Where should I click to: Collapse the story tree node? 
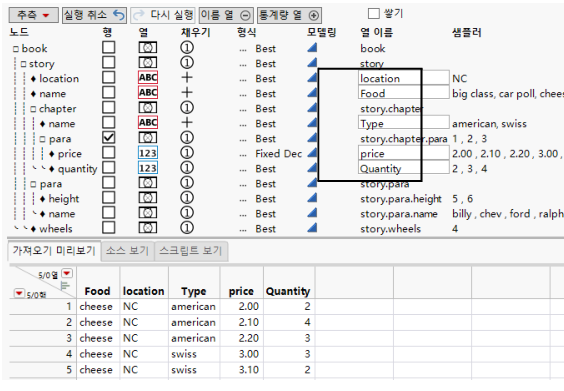23,64
